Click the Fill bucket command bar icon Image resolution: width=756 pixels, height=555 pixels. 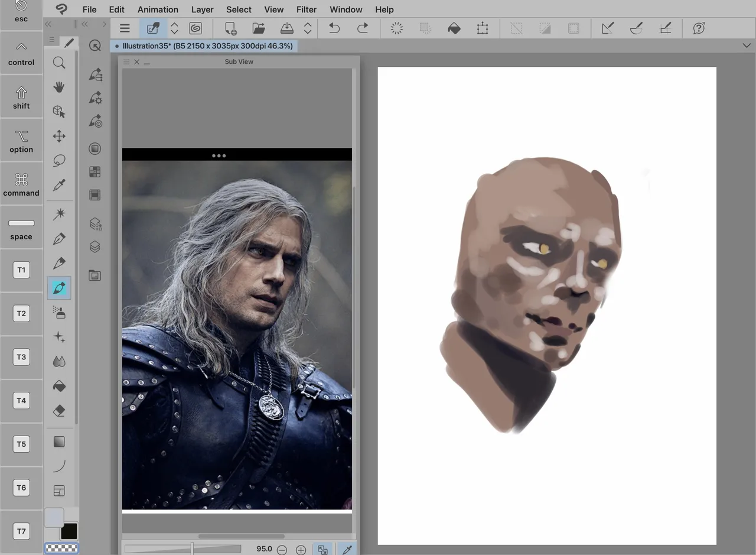454,28
